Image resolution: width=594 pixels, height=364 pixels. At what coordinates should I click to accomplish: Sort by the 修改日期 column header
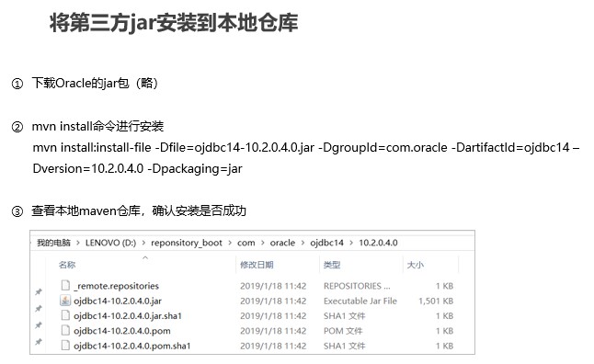pyautogui.click(x=257, y=265)
